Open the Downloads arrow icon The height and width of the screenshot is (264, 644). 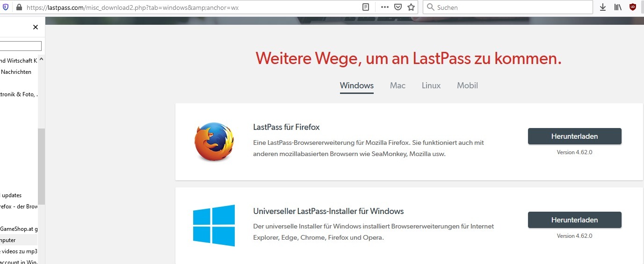[603, 7]
